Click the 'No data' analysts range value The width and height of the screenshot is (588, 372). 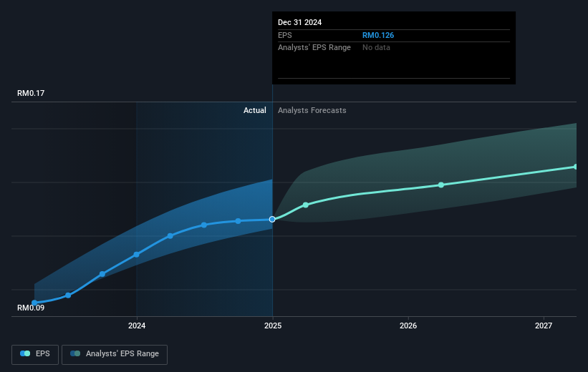[x=376, y=48]
